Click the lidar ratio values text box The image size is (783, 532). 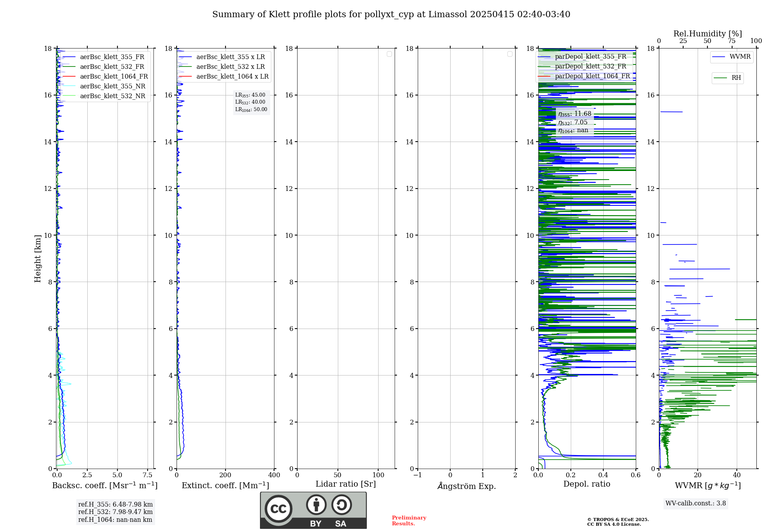click(x=251, y=102)
